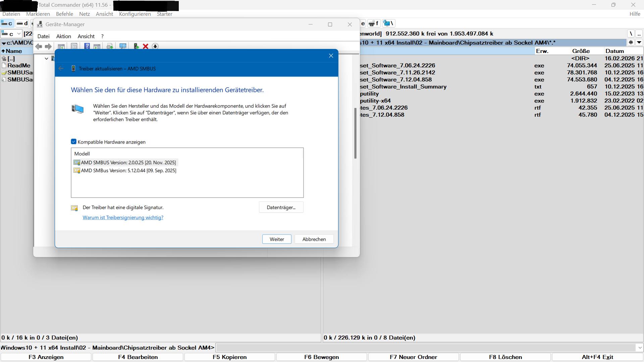The image size is (644, 362).
Task: Select the network neighborhood drive icon
Action: [x=388, y=23]
